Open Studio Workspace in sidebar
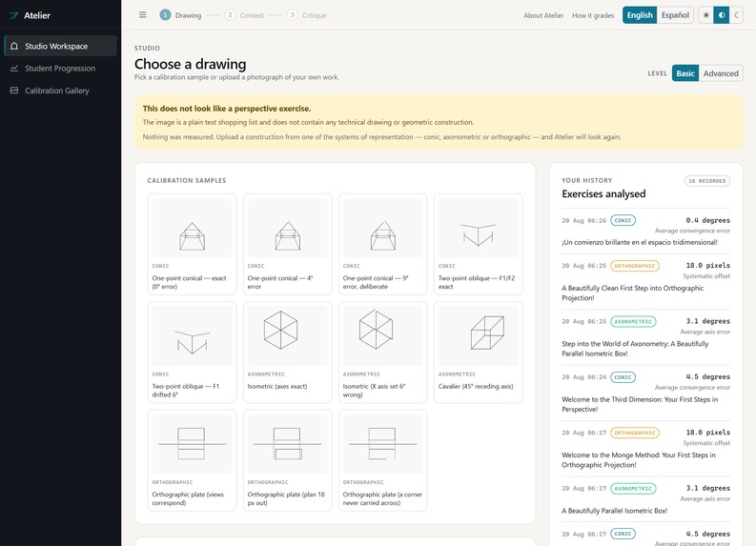Viewport: 756px width, 546px height. tap(61, 46)
